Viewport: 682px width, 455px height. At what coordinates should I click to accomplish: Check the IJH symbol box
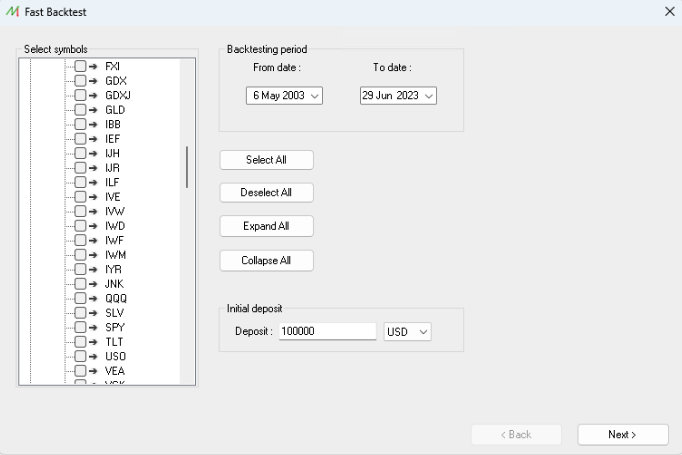(80, 153)
